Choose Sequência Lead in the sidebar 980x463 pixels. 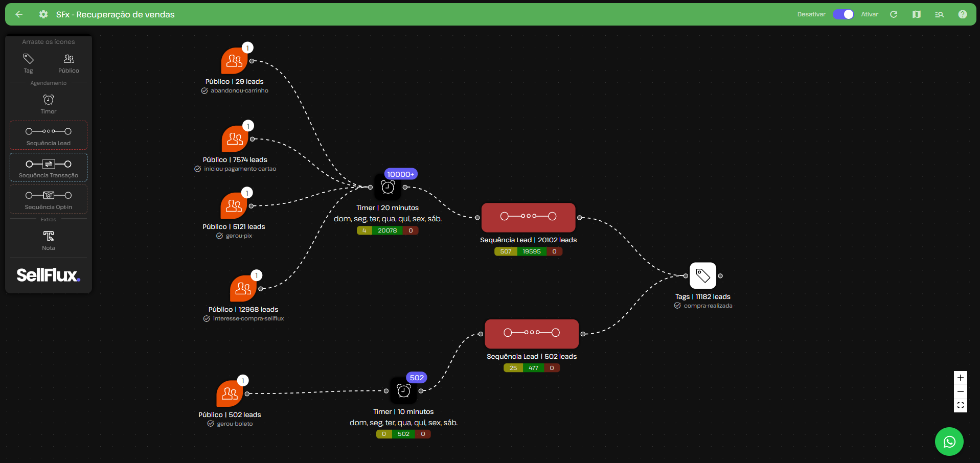coord(49,135)
